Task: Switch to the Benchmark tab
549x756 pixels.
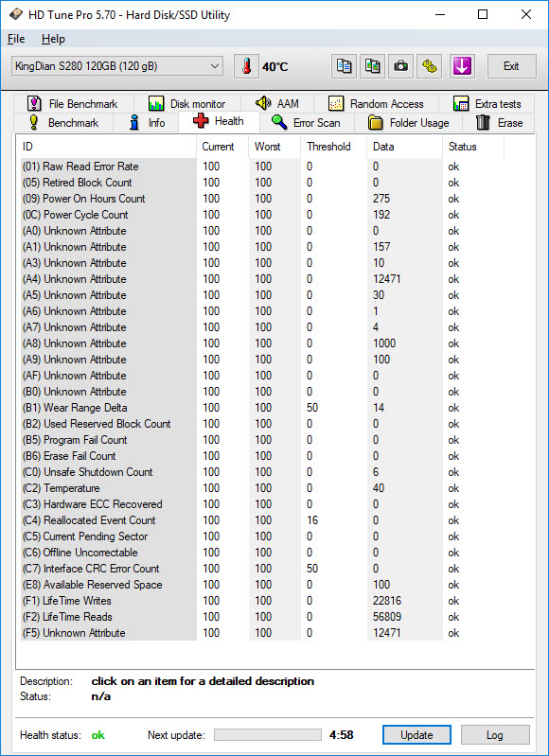Action: (x=63, y=122)
